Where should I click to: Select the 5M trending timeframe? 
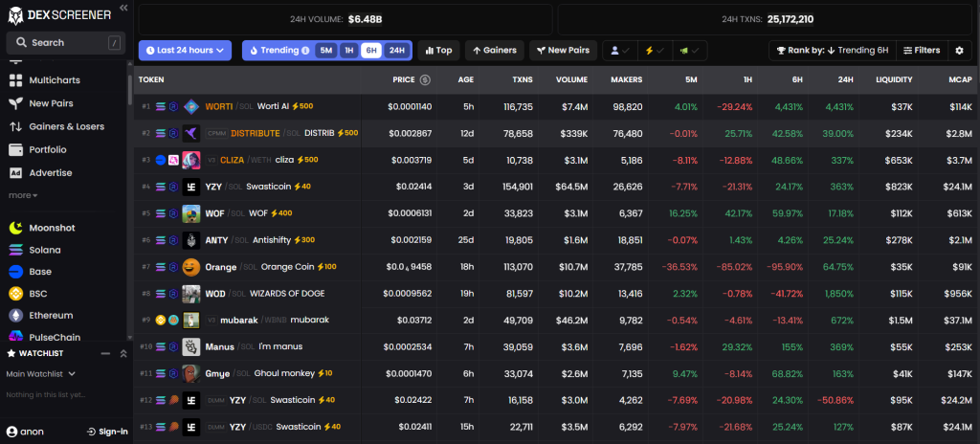pos(325,51)
